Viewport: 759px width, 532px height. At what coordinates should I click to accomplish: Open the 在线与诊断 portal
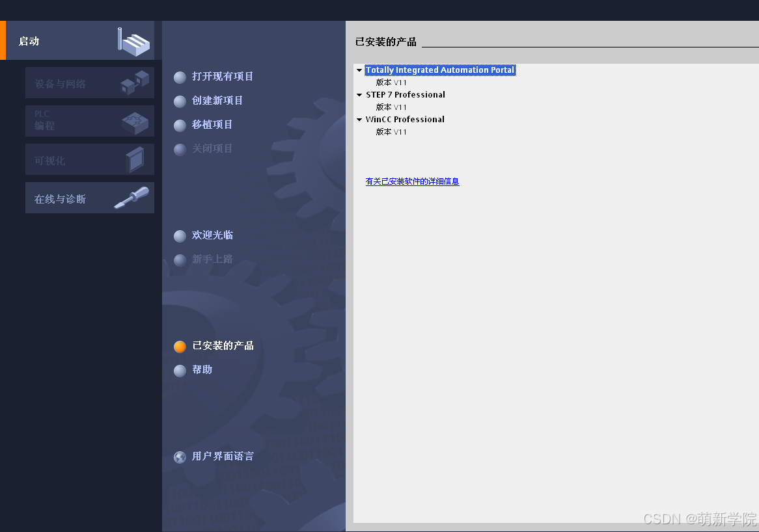[90, 198]
